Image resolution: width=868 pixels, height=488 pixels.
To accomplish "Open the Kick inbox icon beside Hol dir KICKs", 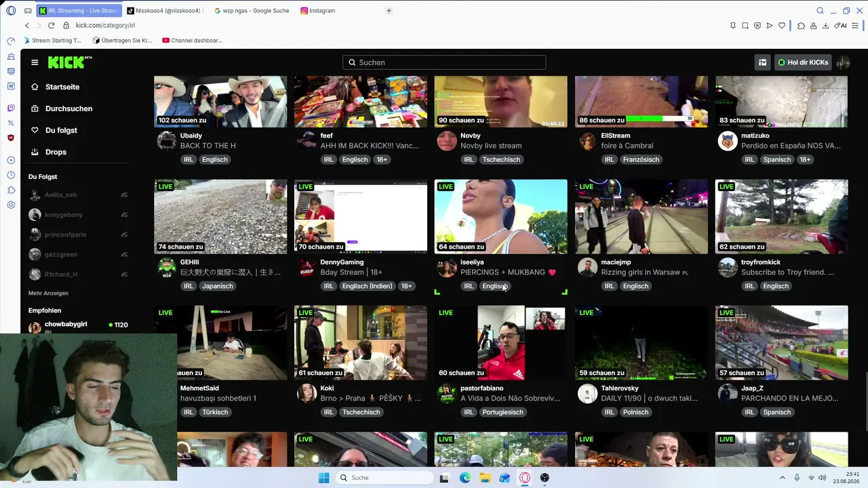I will (x=763, y=62).
